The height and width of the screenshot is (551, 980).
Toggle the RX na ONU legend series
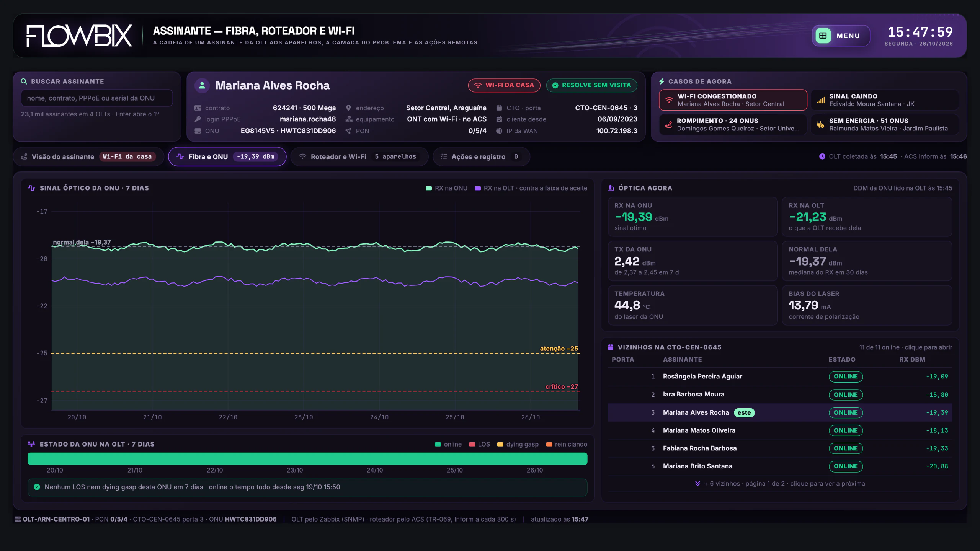[446, 188]
